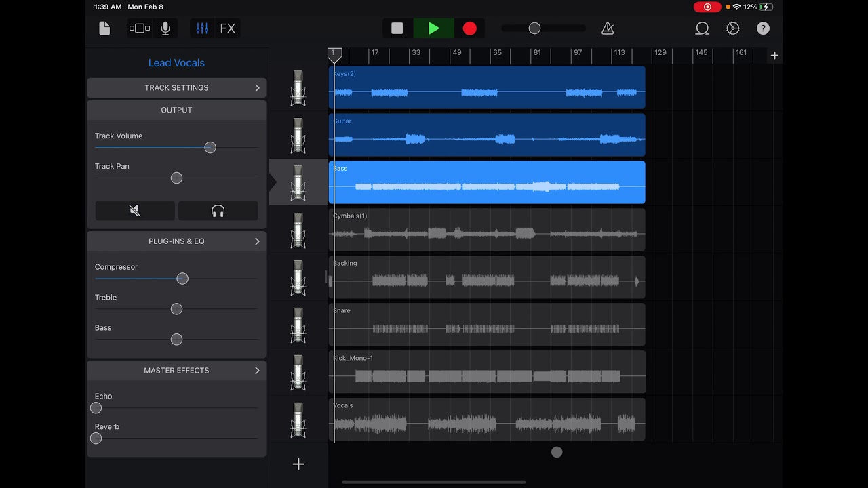Switch to track view layout button
The image size is (868, 488).
[x=140, y=28]
